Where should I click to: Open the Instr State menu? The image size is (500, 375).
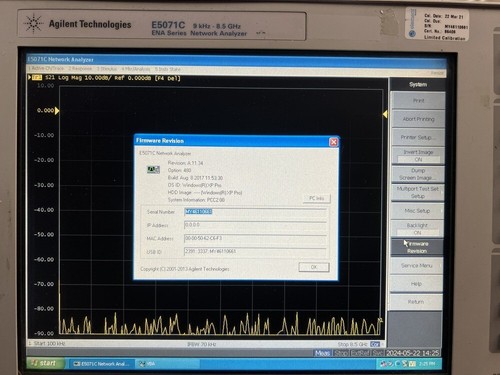click(x=168, y=69)
